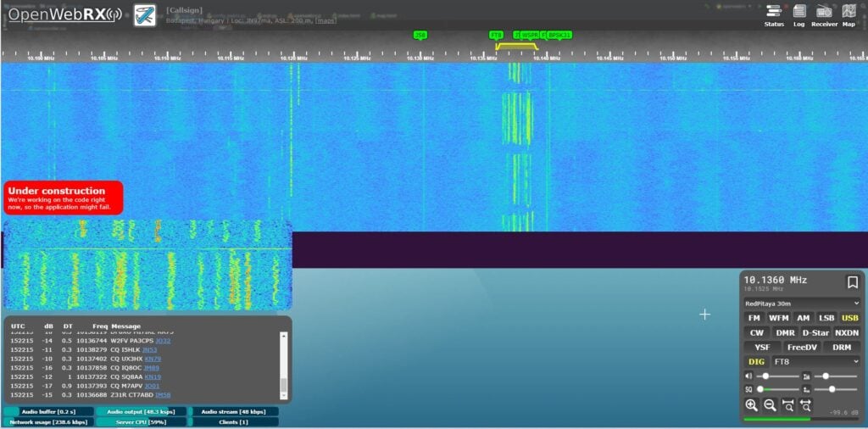
Task: Adjust the squelch level slider
Action: [x=777, y=390]
